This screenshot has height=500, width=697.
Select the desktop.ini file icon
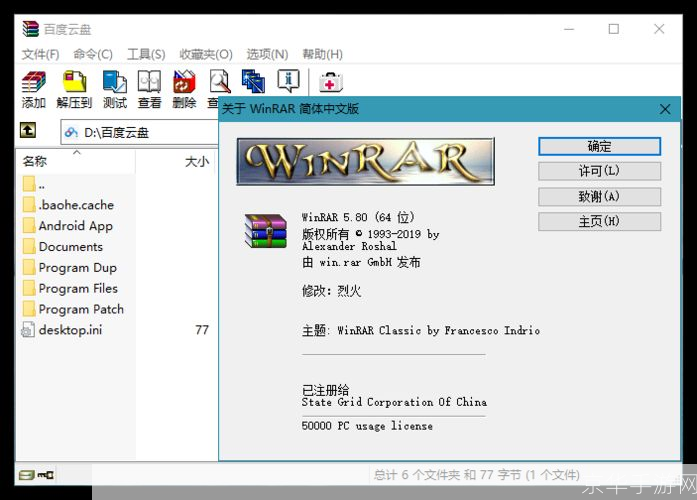pyautogui.click(x=28, y=330)
